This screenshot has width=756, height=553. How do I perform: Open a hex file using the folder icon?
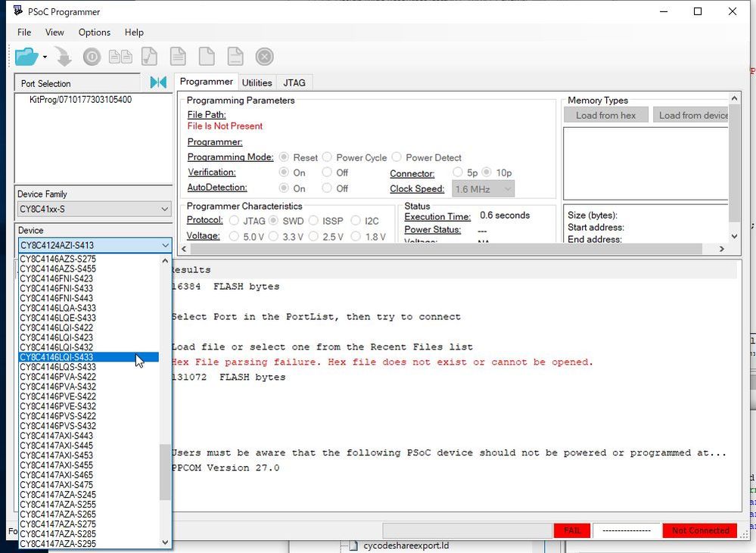24,56
